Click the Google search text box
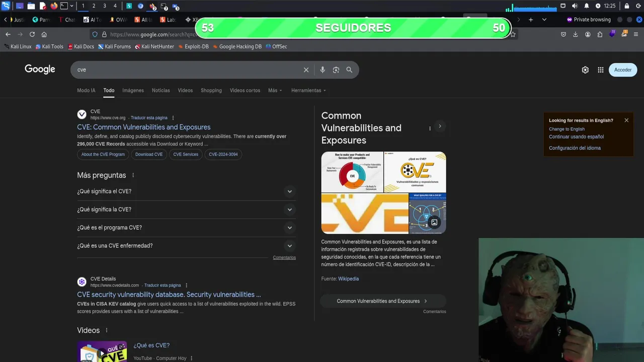 coord(186,70)
